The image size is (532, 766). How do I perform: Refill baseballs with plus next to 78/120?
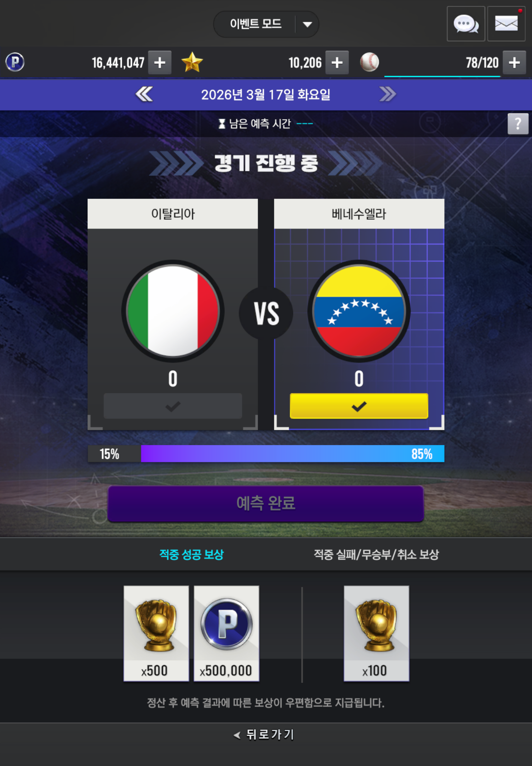(514, 62)
